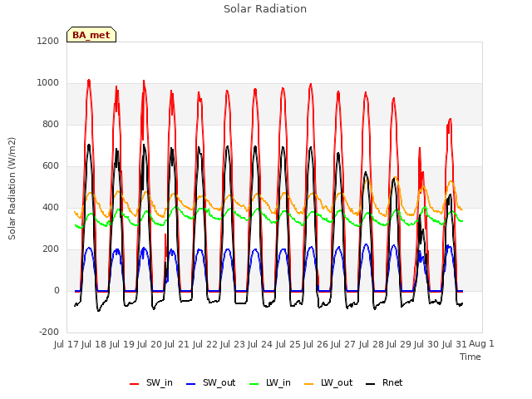Click the Jul 25 x-axis tick label
The height and width of the screenshot is (399, 532).
[x=288, y=344]
